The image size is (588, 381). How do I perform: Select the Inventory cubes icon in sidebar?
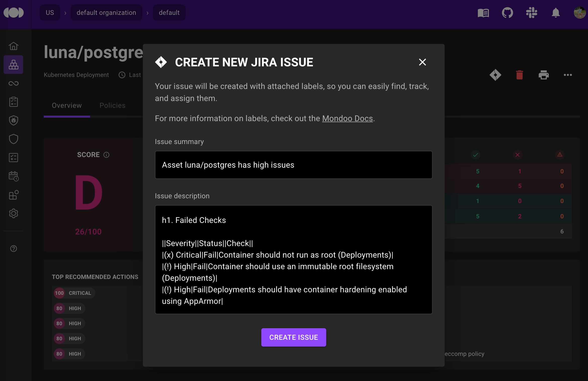tap(13, 65)
